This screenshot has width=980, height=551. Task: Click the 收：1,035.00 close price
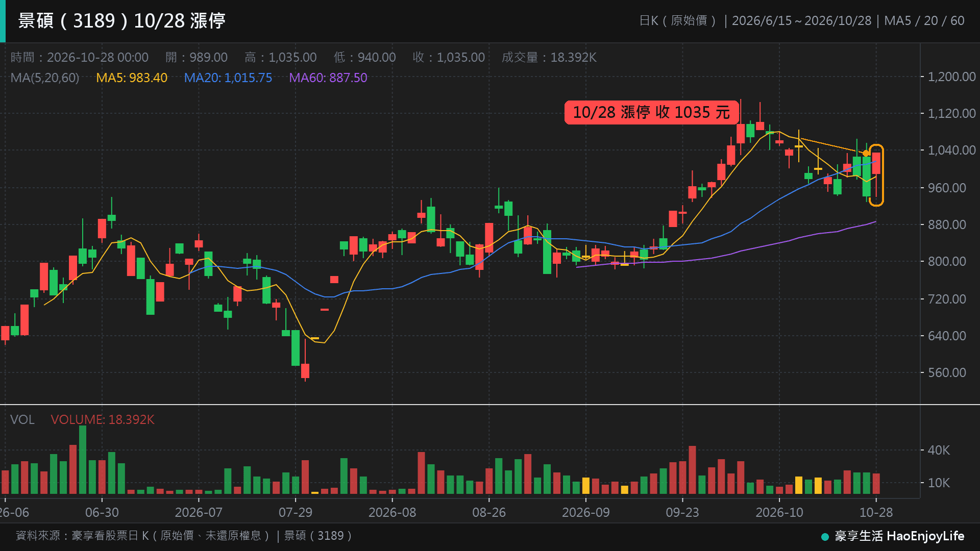[449, 57]
